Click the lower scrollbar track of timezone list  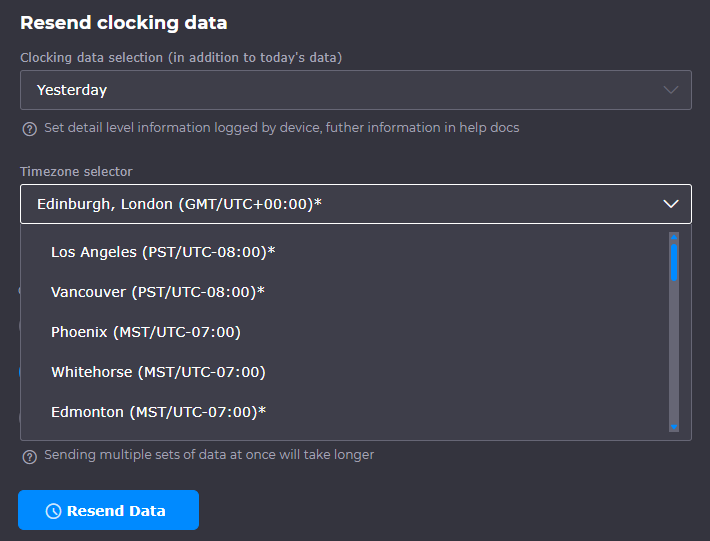tap(674, 360)
